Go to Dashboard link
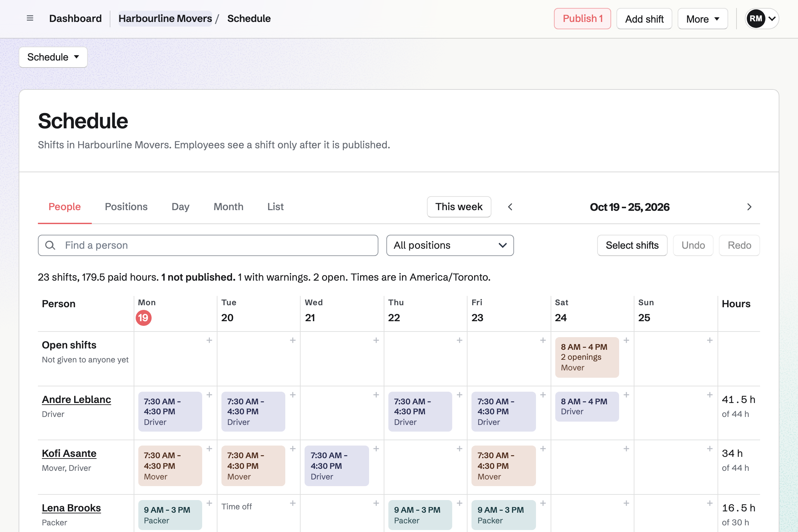The height and width of the screenshot is (532, 798). point(75,18)
